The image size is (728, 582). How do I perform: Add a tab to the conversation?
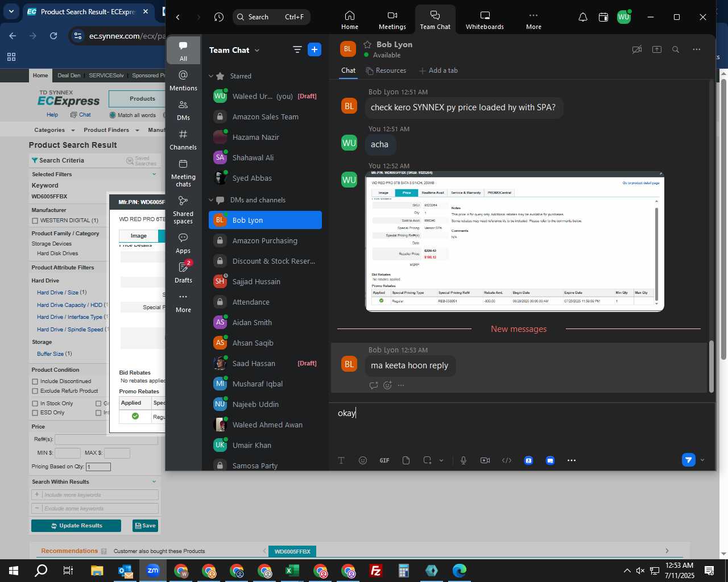coord(439,70)
